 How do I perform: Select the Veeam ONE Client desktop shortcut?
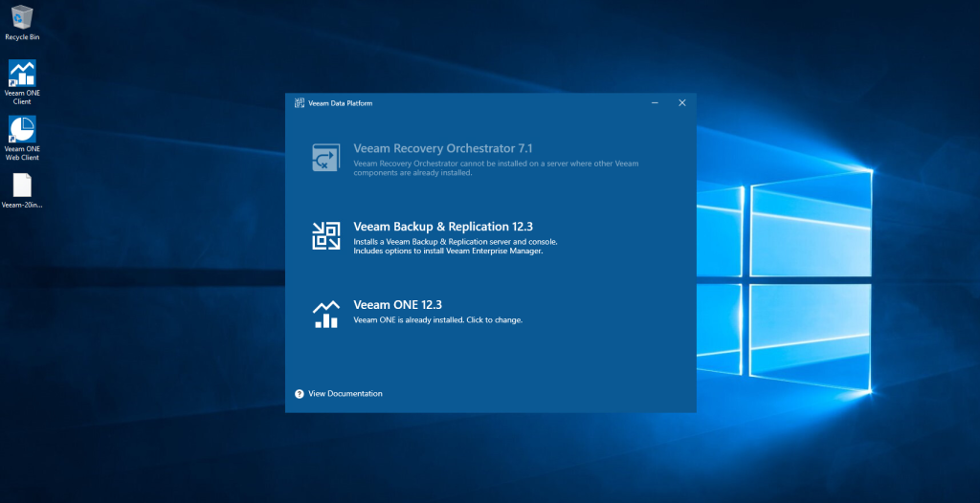pyautogui.click(x=22, y=82)
